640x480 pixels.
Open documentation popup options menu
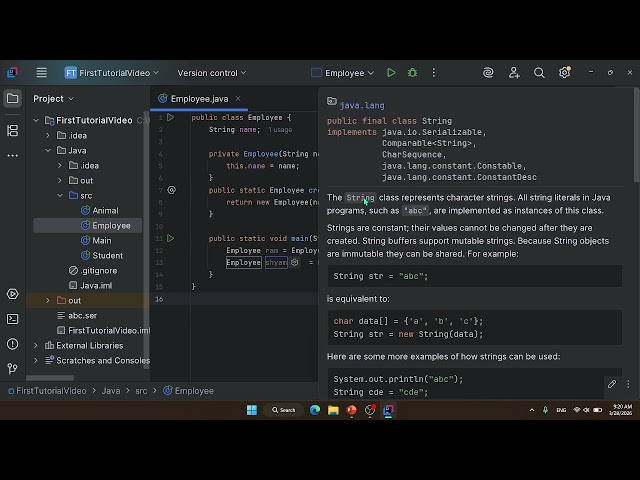pos(628,384)
